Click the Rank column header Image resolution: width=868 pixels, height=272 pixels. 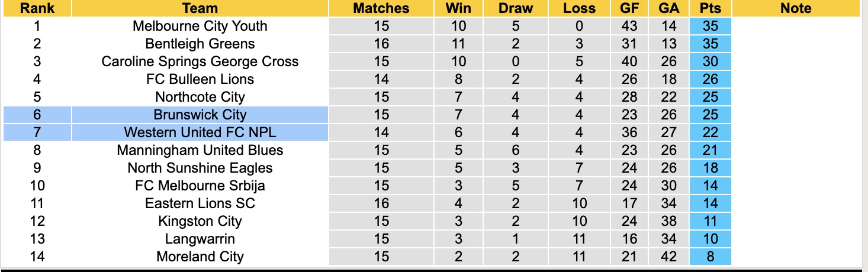click(x=37, y=8)
